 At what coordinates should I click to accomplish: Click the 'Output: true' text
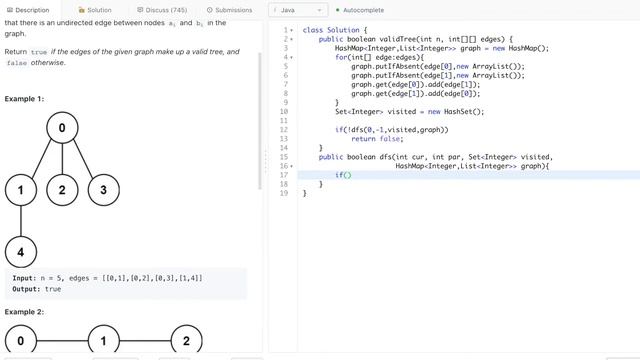[x=37, y=289]
